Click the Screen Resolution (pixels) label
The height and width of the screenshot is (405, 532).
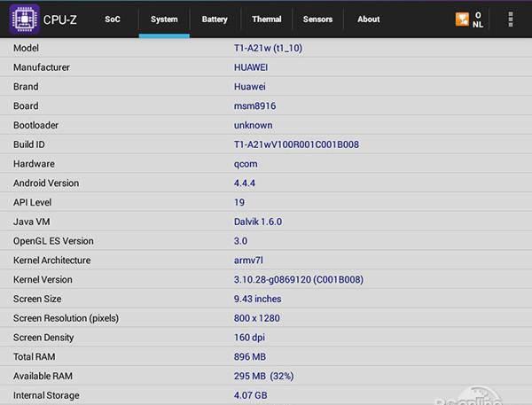66,318
